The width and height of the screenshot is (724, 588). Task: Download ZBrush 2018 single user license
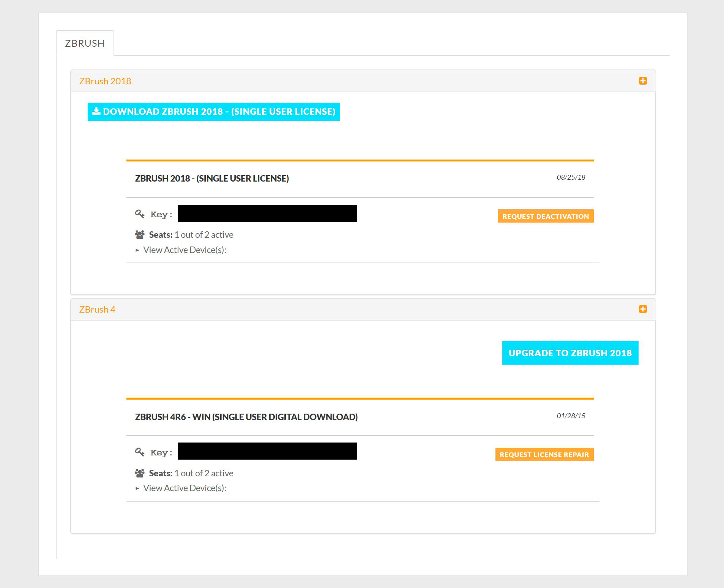(214, 112)
